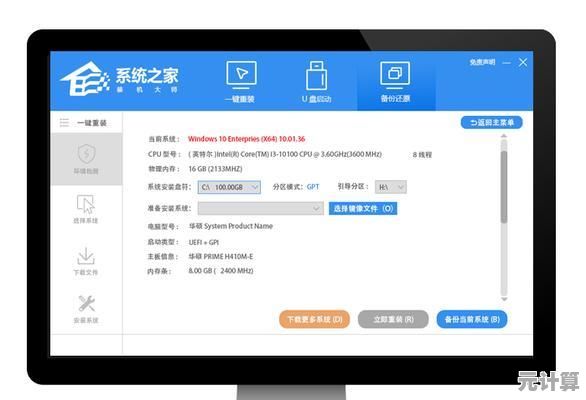Close the installer window
This screenshot has width=586, height=400.
[523, 62]
